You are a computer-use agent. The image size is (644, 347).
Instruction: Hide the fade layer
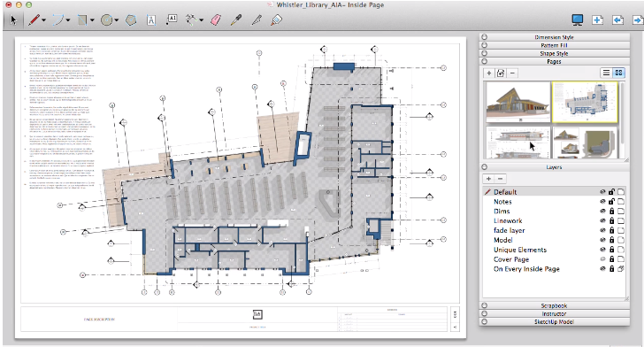click(x=602, y=230)
